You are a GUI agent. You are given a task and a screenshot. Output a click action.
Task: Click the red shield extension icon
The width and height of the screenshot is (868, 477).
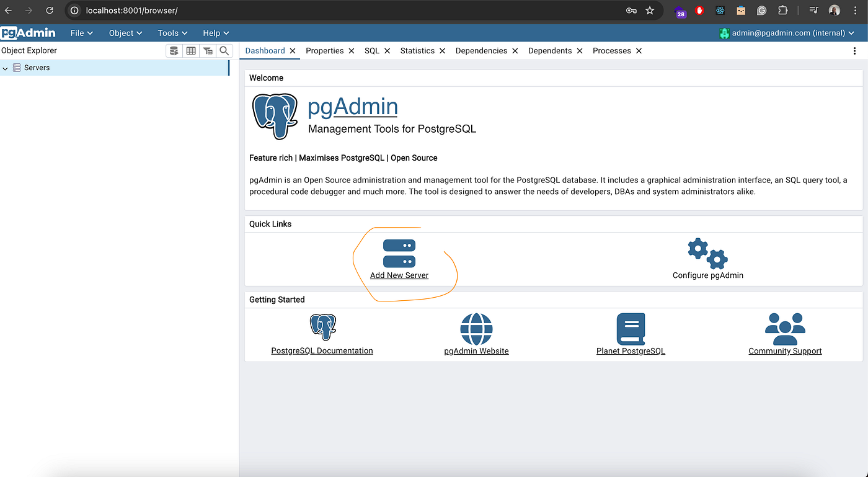(700, 11)
